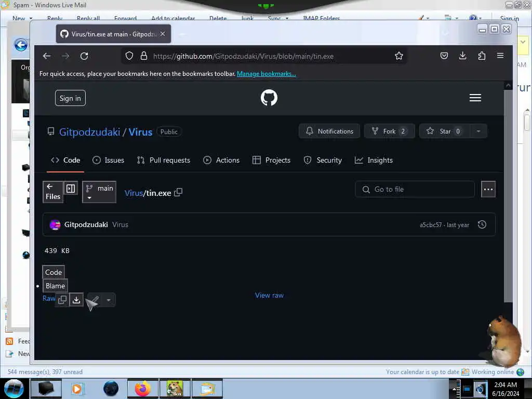
Task: Click the Windows Start orb
Action: 14,389
